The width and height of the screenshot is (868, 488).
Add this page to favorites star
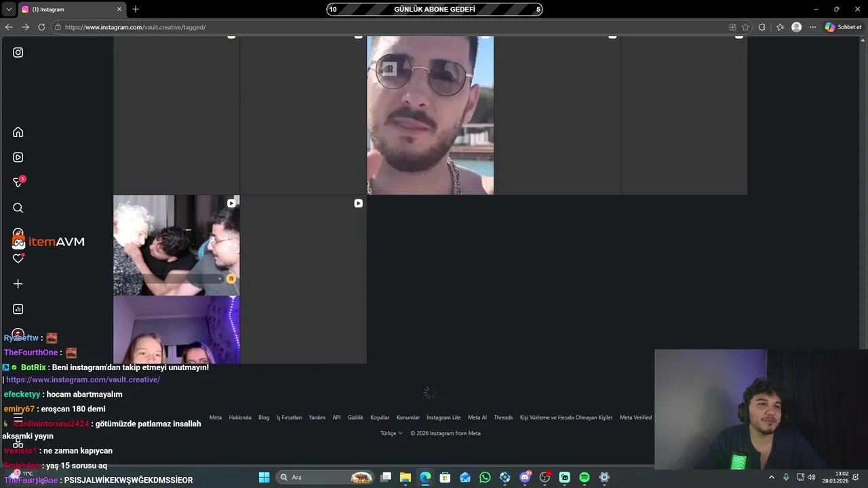(745, 27)
